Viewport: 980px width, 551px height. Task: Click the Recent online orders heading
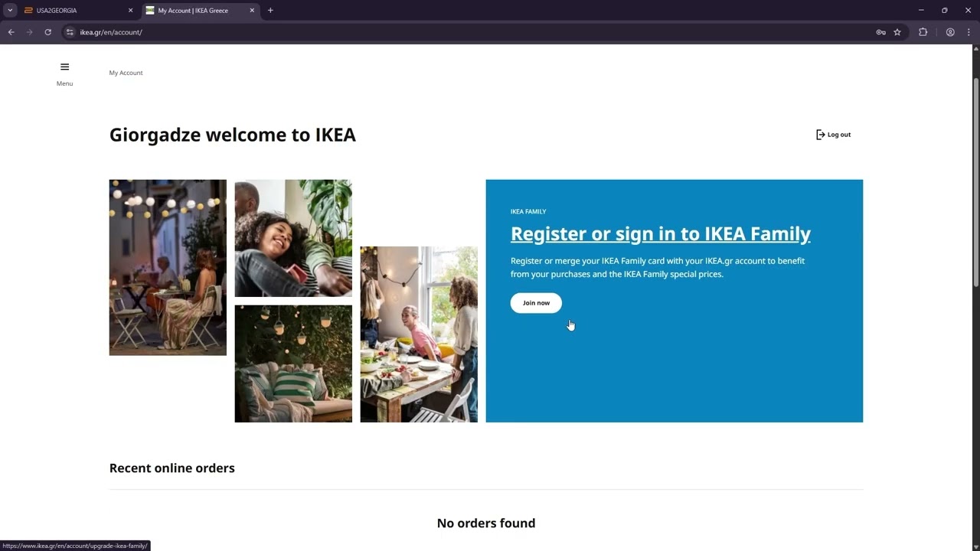172,468
